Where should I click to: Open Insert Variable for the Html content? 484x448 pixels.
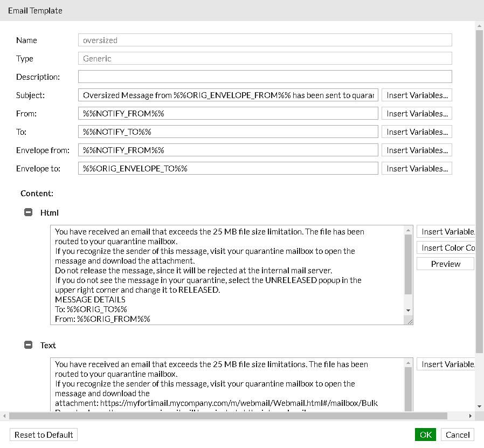click(445, 231)
